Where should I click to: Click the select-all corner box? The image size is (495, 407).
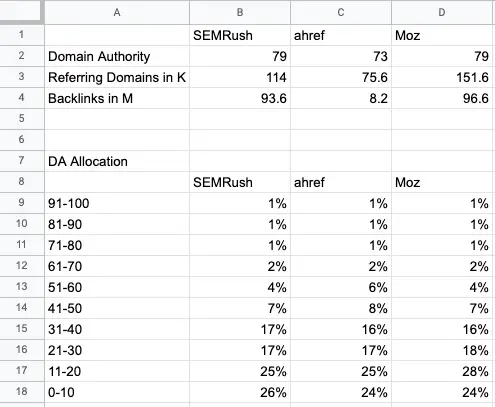click(x=22, y=12)
